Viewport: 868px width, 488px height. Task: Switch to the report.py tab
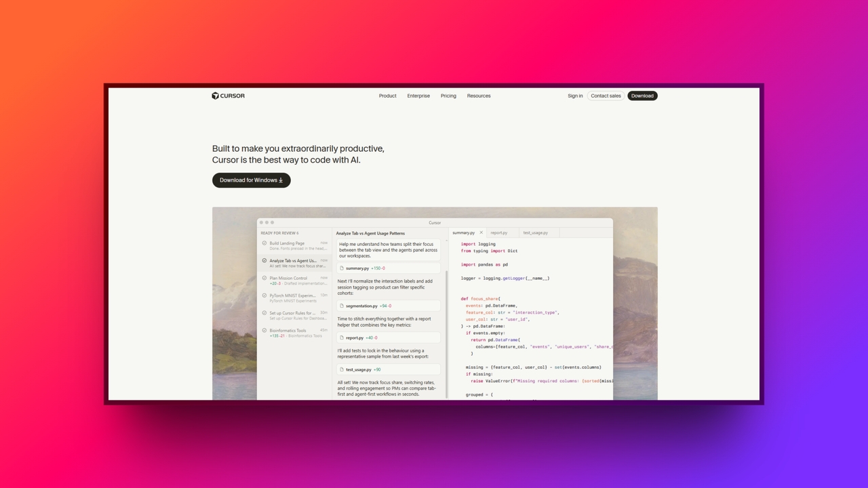click(x=499, y=232)
